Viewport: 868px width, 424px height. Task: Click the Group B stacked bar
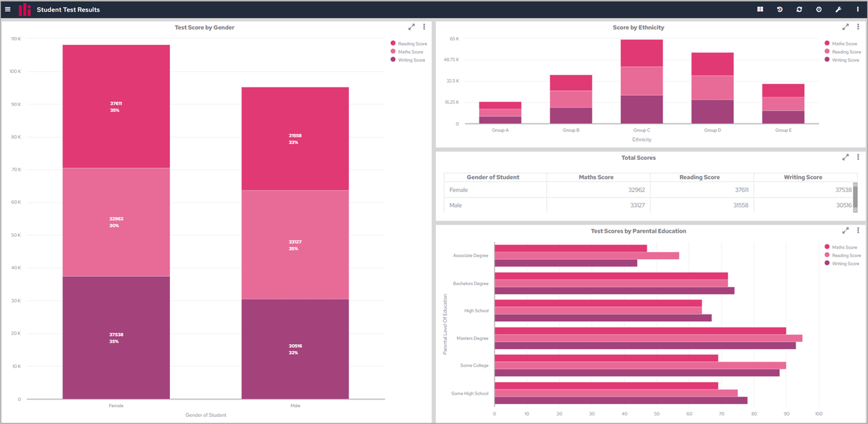click(571, 99)
